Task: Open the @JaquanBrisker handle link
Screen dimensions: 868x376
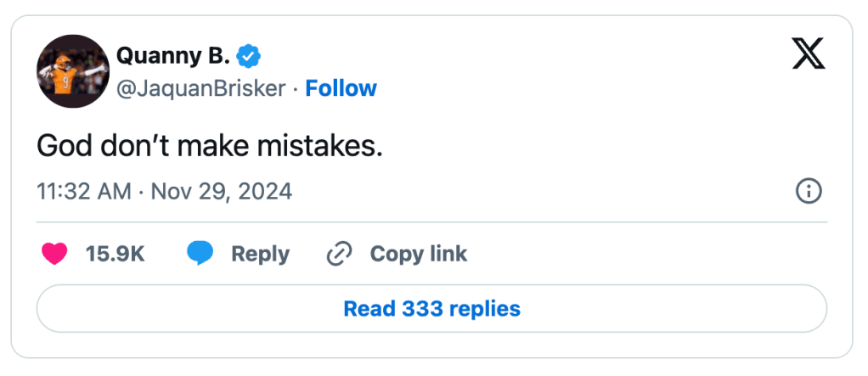Action: (x=200, y=88)
